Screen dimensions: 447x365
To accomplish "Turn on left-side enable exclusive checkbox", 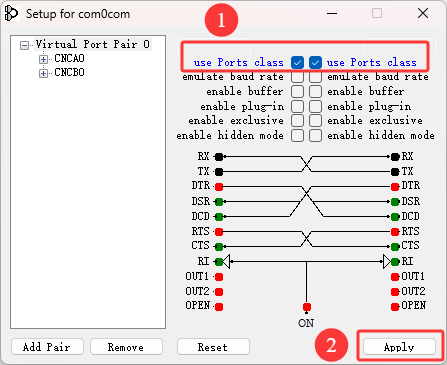I will pyautogui.click(x=297, y=121).
